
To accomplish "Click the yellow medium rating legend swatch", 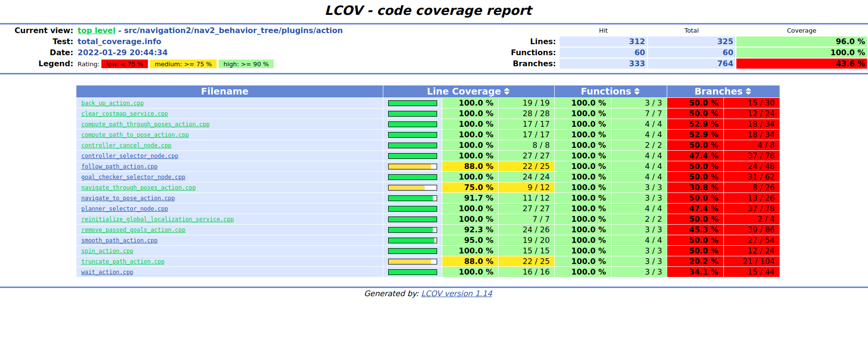I will click(x=183, y=64).
